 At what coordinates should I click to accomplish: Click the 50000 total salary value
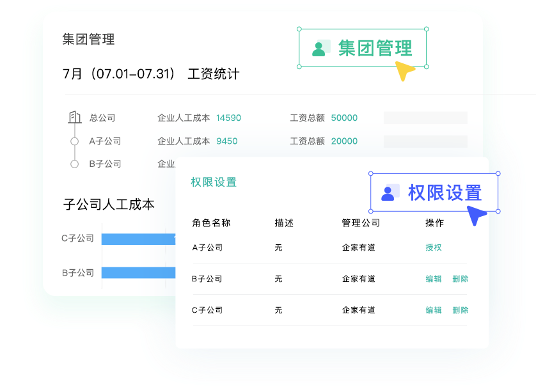344,118
